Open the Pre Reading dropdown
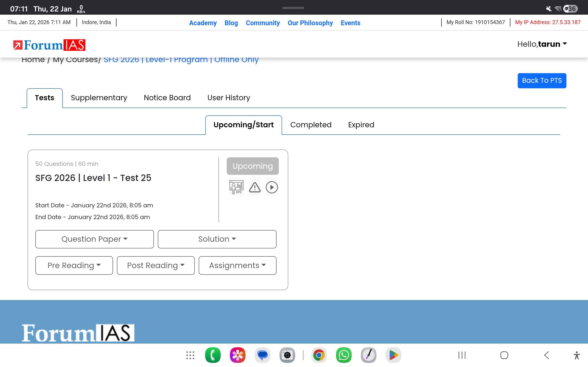Image resolution: width=588 pixels, height=367 pixels. (74, 265)
